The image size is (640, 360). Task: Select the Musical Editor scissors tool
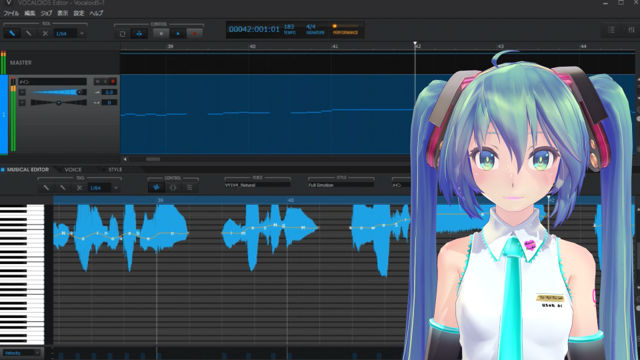click(x=79, y=188)
